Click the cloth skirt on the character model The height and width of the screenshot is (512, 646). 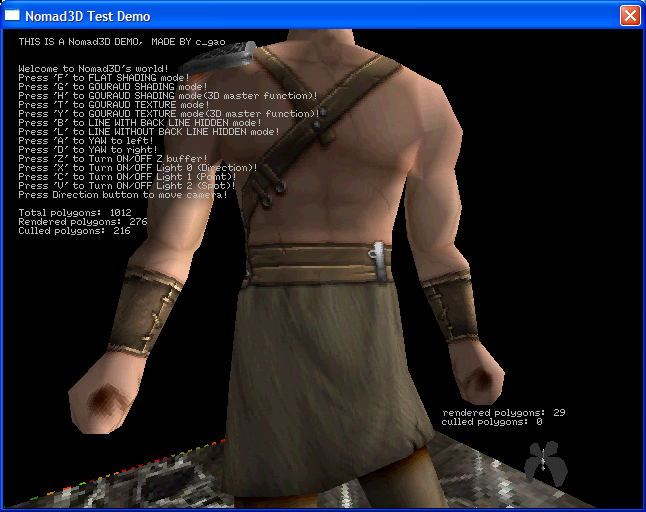tap(320, 360)
